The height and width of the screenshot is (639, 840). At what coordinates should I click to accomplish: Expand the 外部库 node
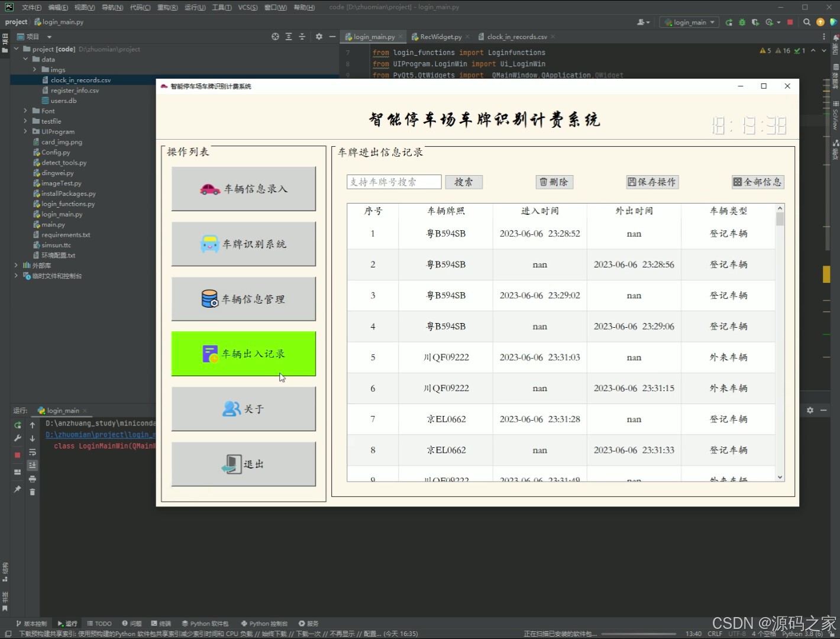pos(17,265)
